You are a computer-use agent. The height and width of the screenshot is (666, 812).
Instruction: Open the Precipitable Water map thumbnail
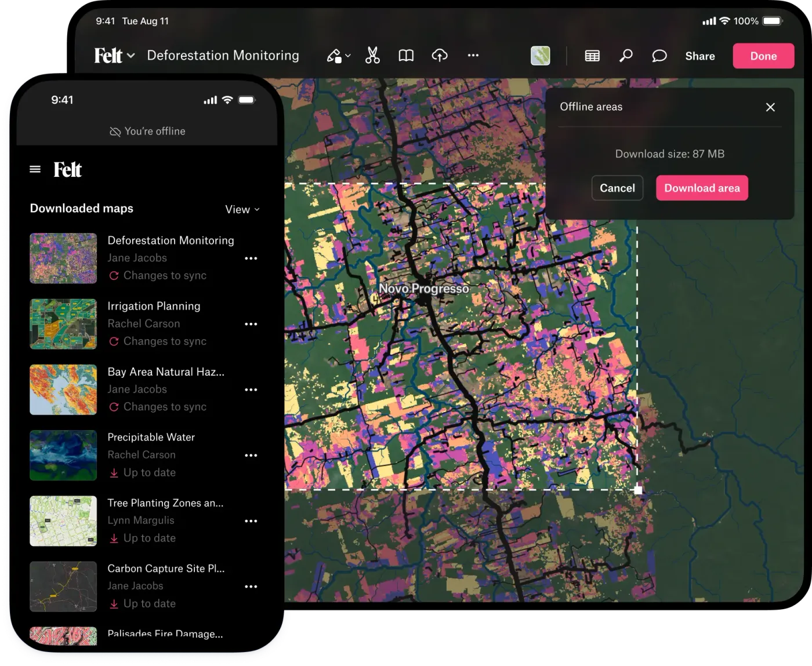(x=63, y=455)
